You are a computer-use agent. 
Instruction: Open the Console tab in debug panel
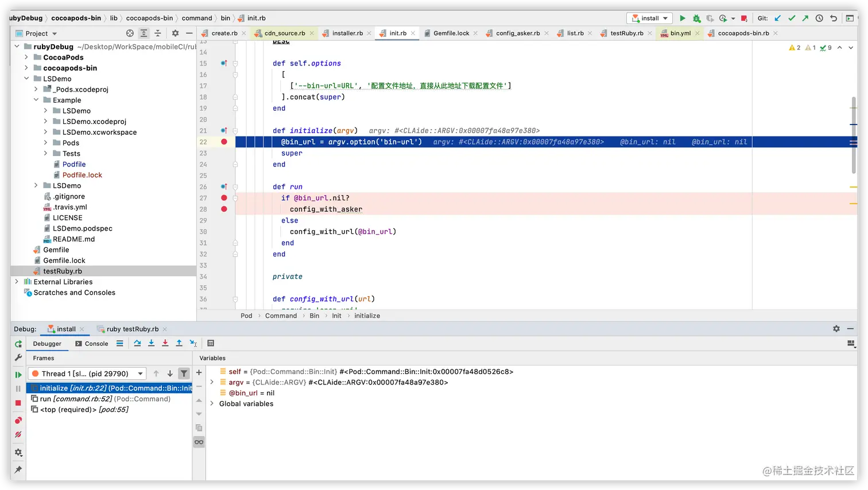click(92, 344)
